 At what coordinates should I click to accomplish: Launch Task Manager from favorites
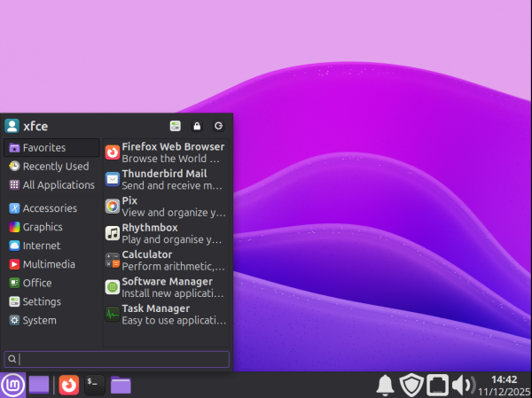click(x=166, y=314)
